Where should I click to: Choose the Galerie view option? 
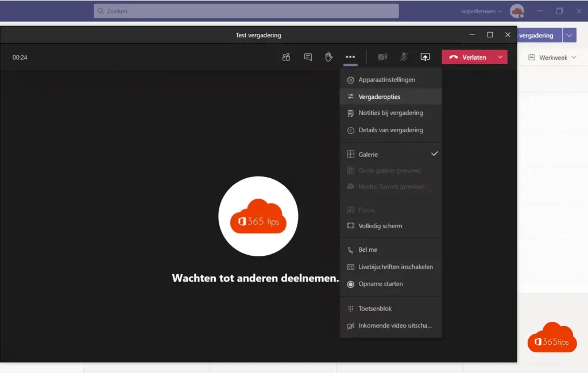[390, 154]
